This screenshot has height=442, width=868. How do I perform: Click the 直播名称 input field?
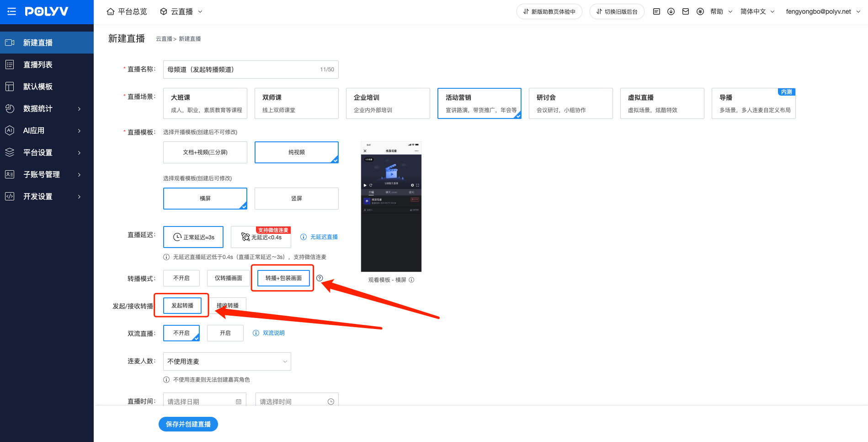251,70
